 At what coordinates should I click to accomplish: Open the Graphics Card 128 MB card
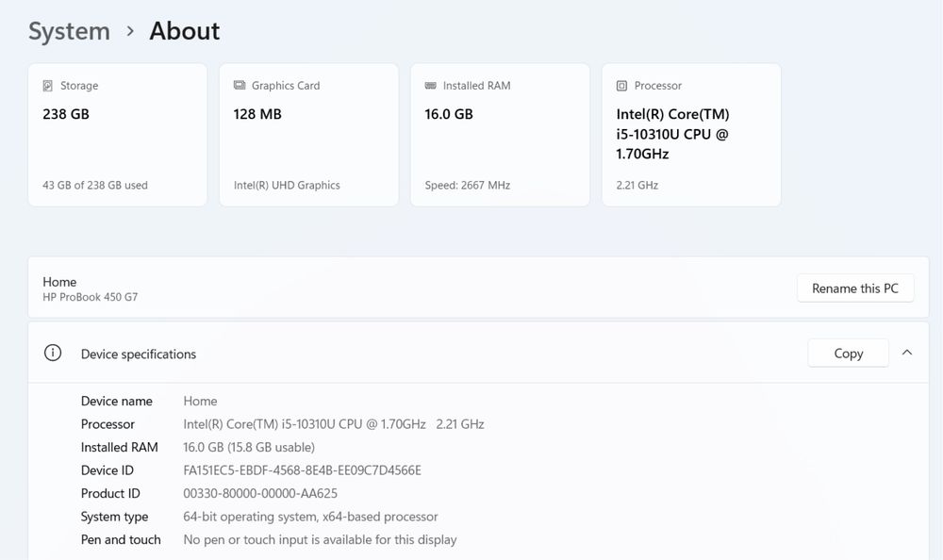308,135
